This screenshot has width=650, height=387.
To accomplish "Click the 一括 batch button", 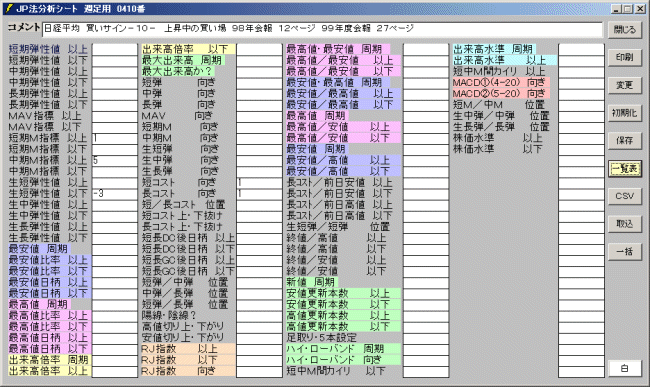I will [625, 252].
